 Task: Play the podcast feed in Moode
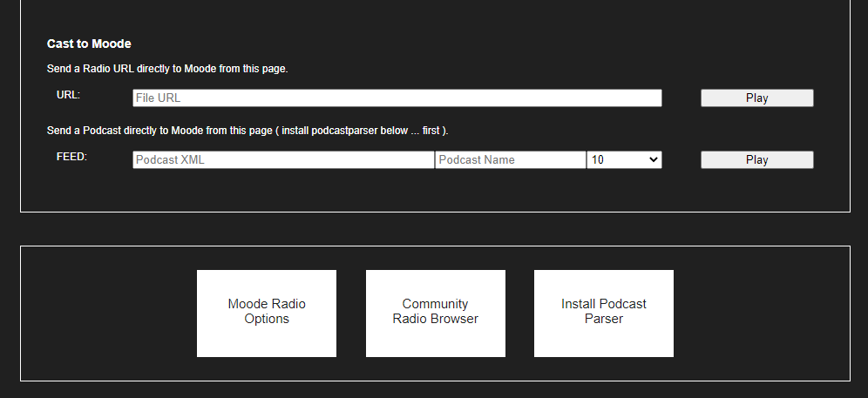[x=756, y=160]
